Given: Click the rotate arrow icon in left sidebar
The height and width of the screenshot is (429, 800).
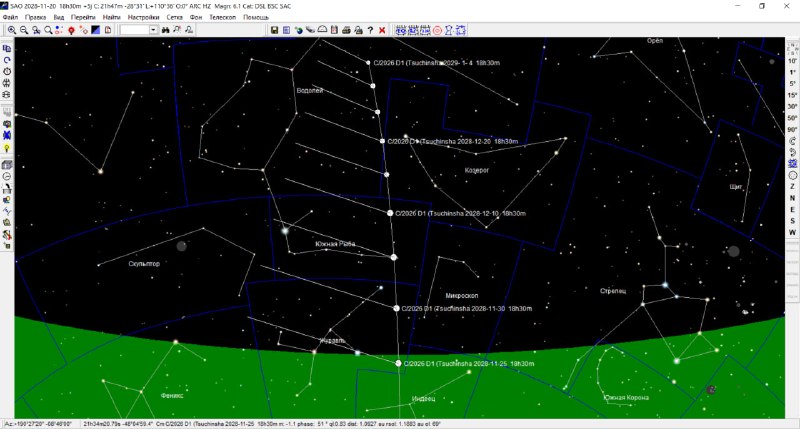Looking at the screenshot, I should 7,60.
